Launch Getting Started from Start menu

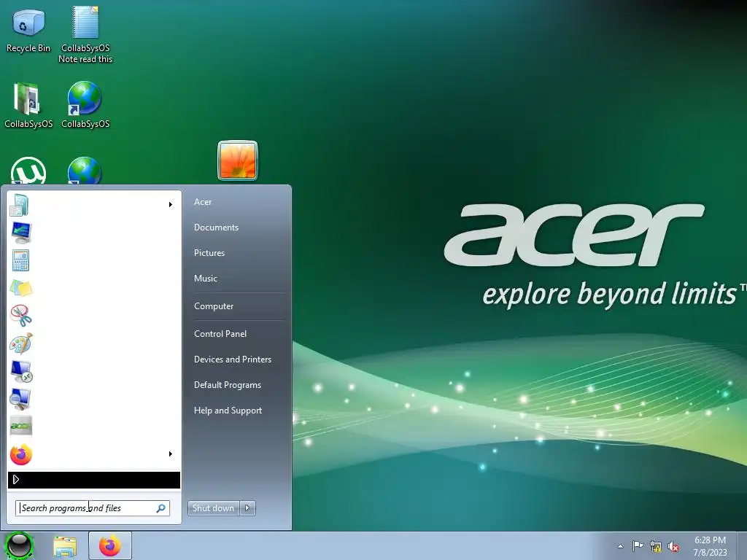pos(94,205)
